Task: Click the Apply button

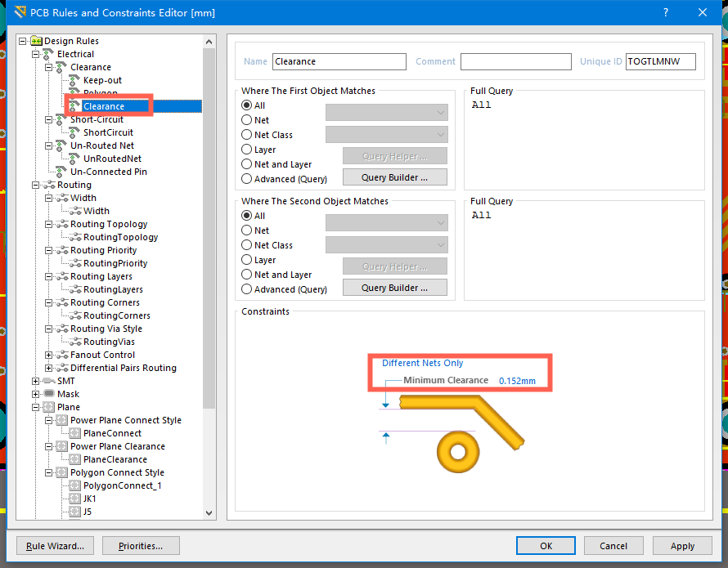Action: click(x=682, y=546)
